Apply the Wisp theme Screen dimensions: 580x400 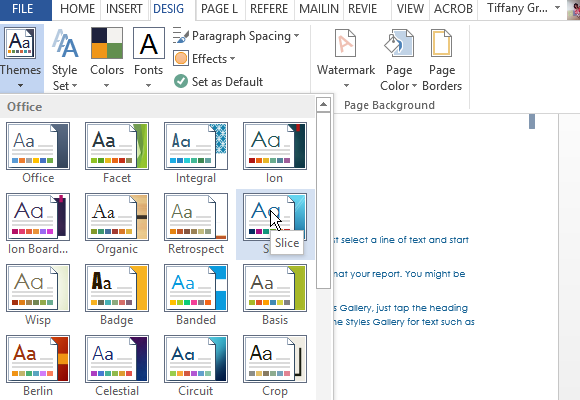[x=38, y=295]
